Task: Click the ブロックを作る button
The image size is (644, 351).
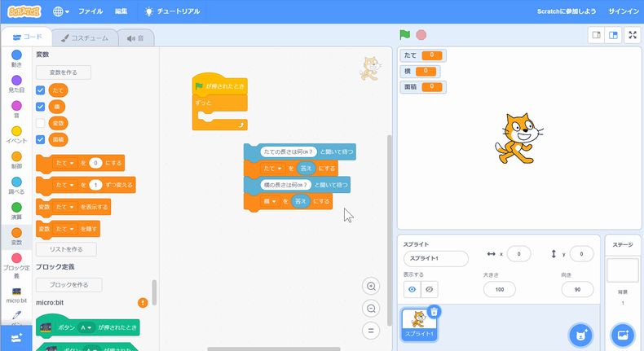Action: coord(68,285)
